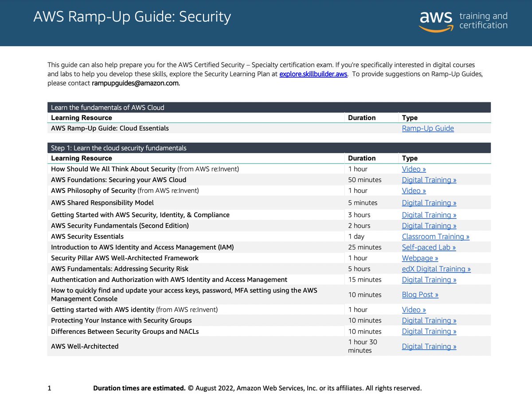Open Digital Training for AWS Security Fundamentals
532x410 pixels.
click(429, 225)
